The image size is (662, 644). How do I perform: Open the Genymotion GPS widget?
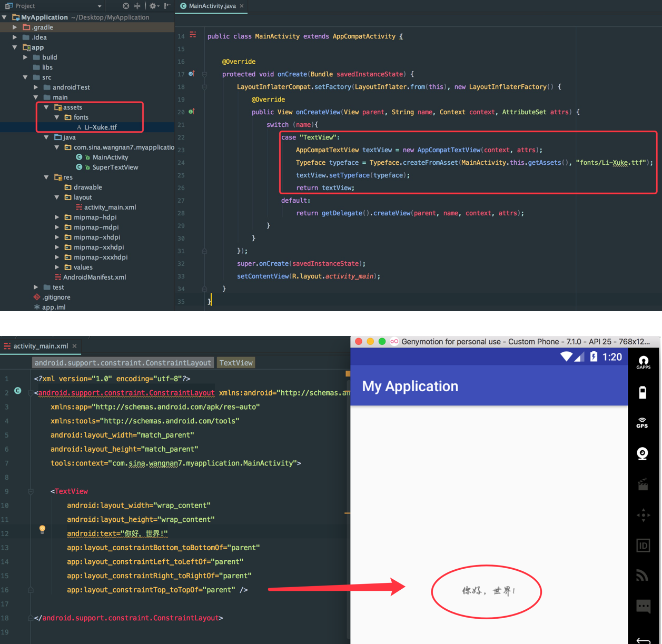643,423
